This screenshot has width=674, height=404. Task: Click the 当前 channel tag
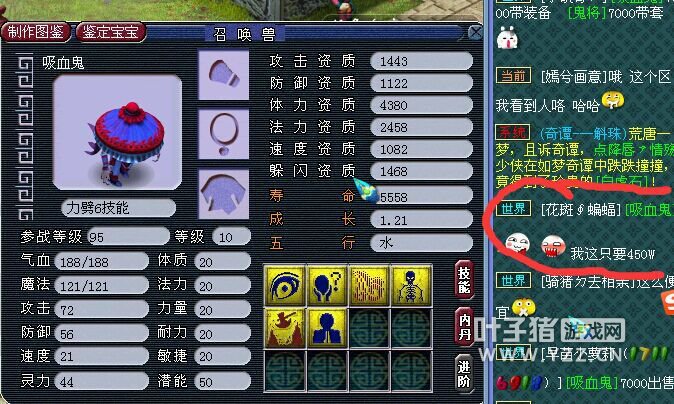coord(513,76)
